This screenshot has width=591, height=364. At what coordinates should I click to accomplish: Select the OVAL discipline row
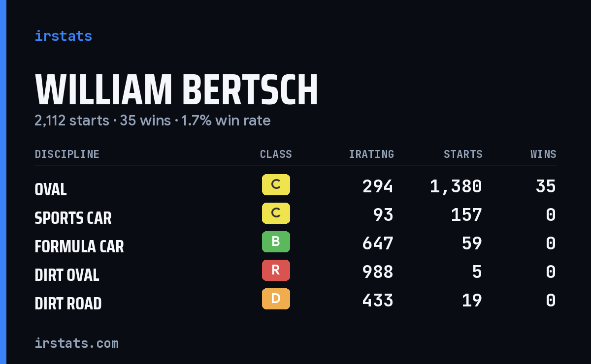(x=295, y=186)
